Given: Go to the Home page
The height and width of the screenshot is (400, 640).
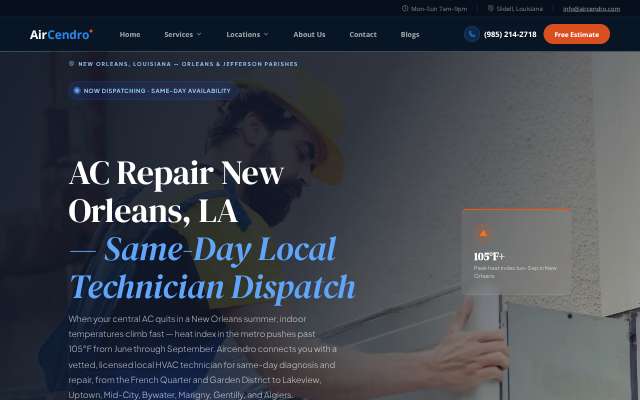Looking at the screenshot, I should tap(130, 35).
